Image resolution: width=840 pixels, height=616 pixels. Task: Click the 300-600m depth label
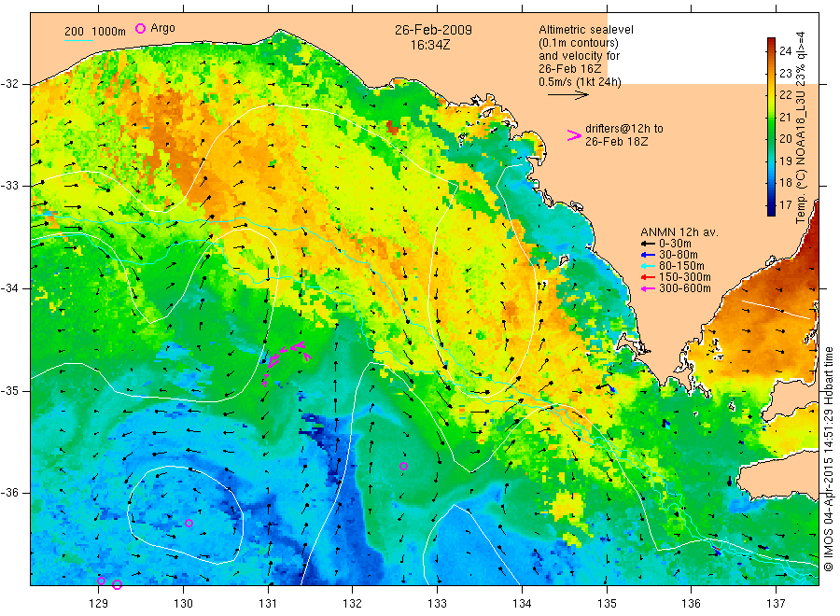pyautogui.click(x=685, y=288)
